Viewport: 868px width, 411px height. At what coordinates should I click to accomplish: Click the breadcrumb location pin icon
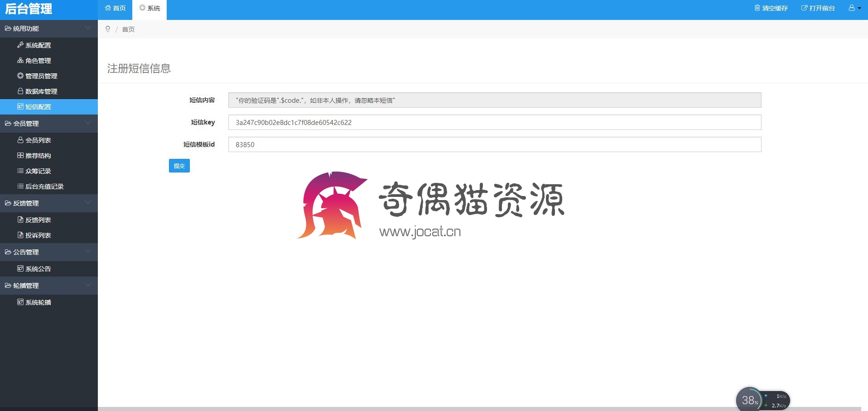108,29
